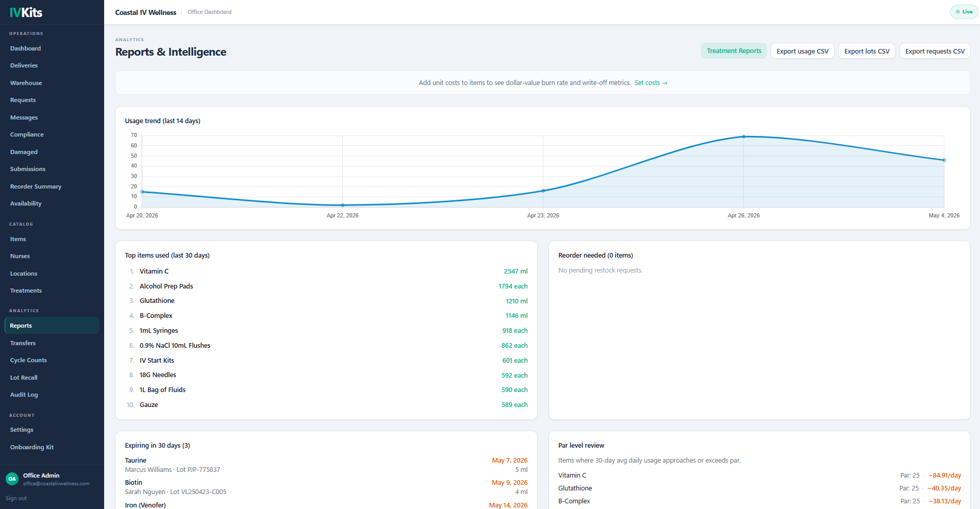Click the Alcohol Prep Pads row

pyautogui.click(x=326, y=286)
